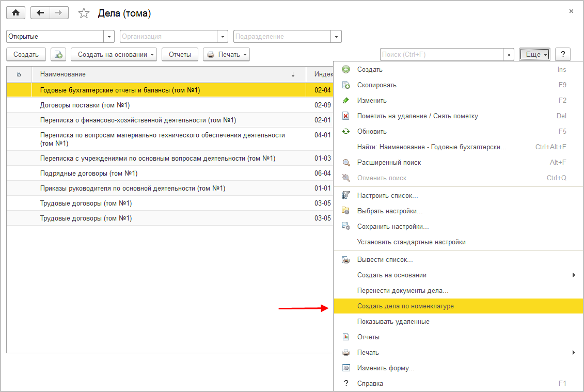584x392 pixels.
Task: Expand the Открытые filter dropdown
Action: pos(109,37)
